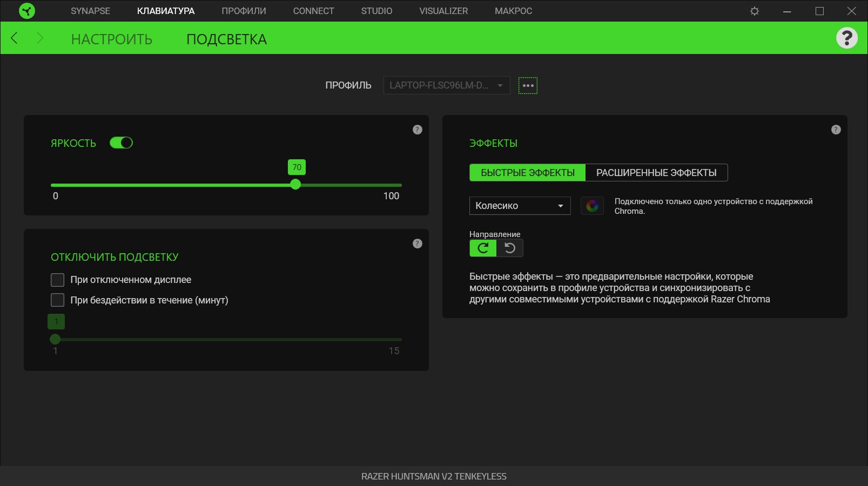The image size is (868, 486).
Task: Click the idle minutes slider handle
Action: (x=55, y=339)
